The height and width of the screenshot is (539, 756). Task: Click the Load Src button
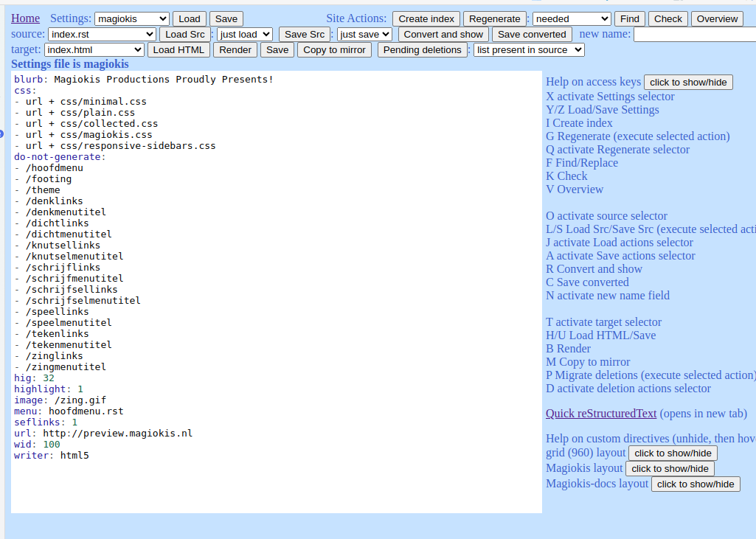[x=185, y=34]
